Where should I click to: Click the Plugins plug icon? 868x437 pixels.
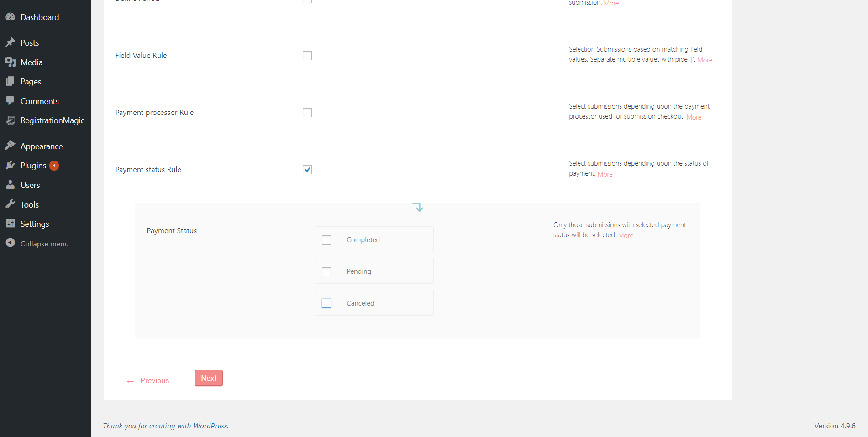[x=10, y=165]
